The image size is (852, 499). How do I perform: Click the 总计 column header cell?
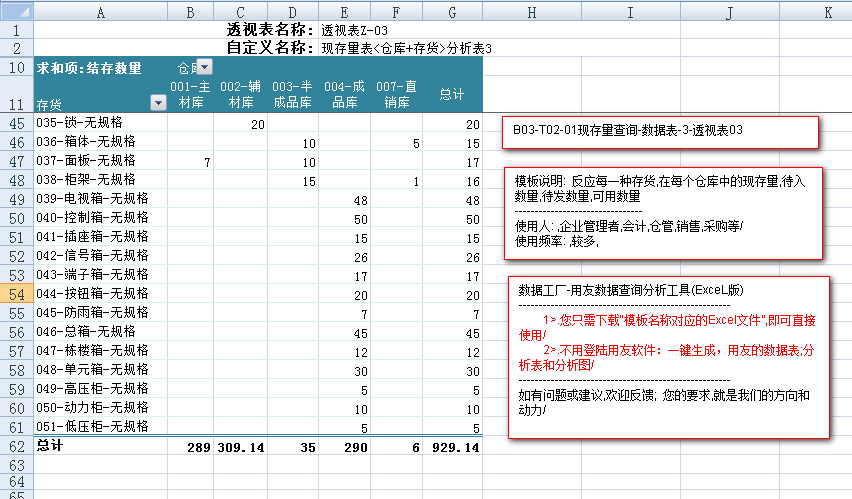click(x=452, y=94)
